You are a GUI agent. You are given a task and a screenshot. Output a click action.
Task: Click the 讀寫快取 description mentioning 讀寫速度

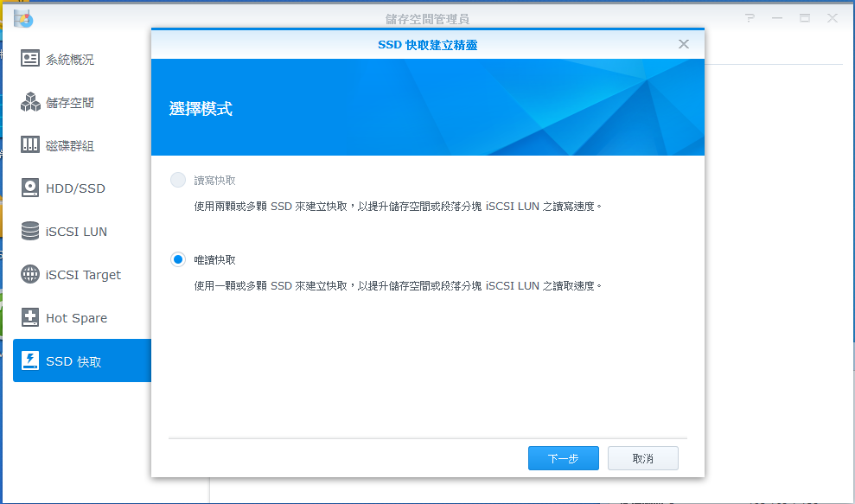tap(398, 206)
